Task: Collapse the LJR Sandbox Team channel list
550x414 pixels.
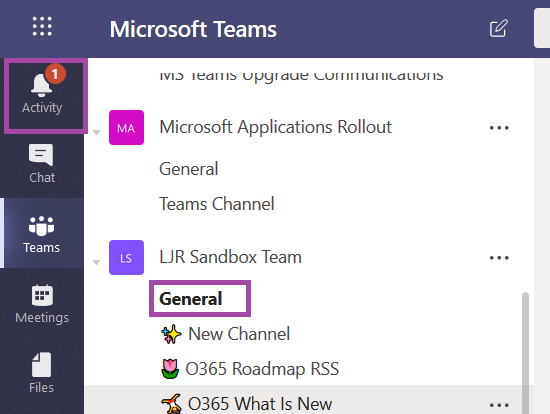Action: tap(96, 262)
